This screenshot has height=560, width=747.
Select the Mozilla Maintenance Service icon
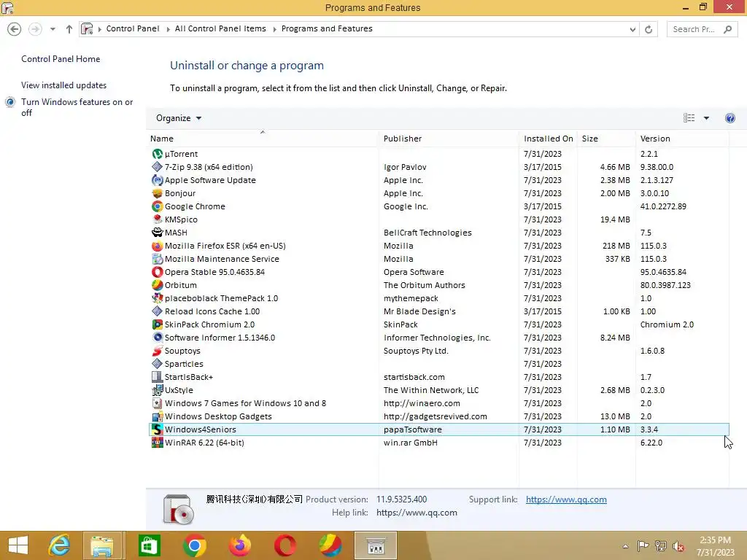[158, 259]
